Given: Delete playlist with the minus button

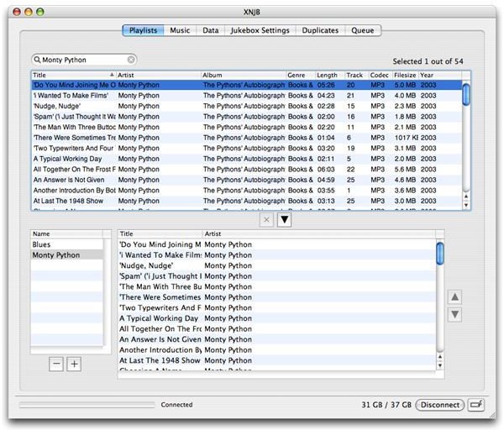Looking at the screenshot, I should 56,364.
